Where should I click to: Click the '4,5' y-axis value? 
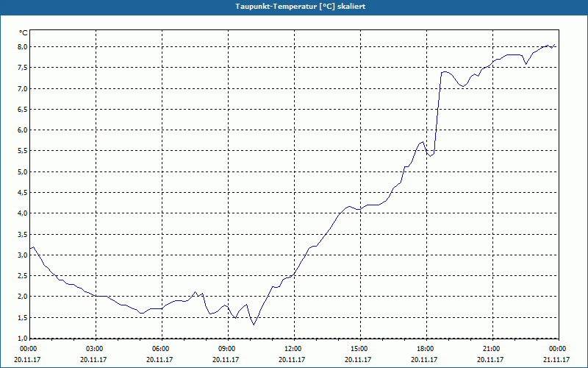[x=23, y=193]
